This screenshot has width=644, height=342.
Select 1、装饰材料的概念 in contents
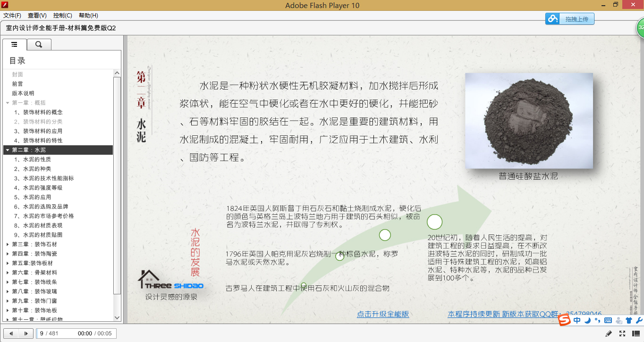coord(38,112)
